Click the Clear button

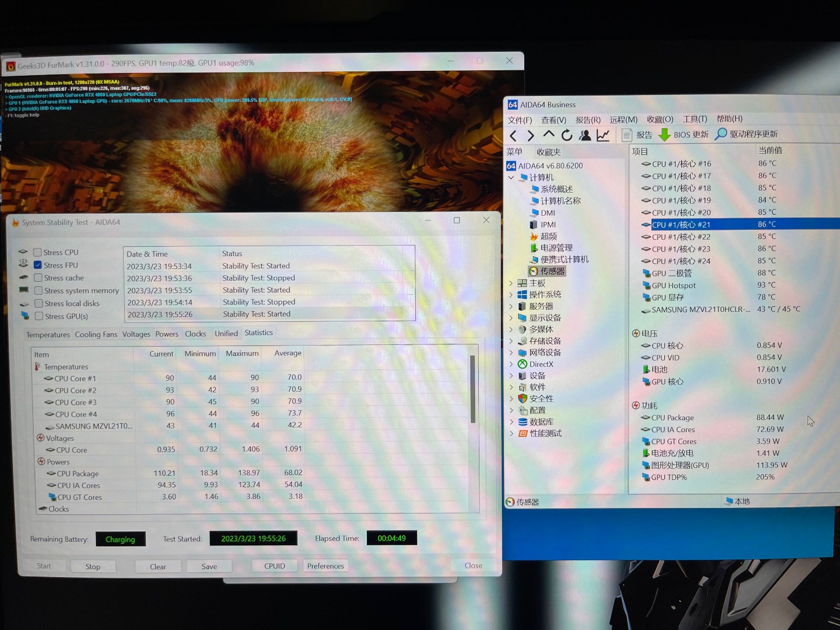pyautogui.click(x=158, y=566)
